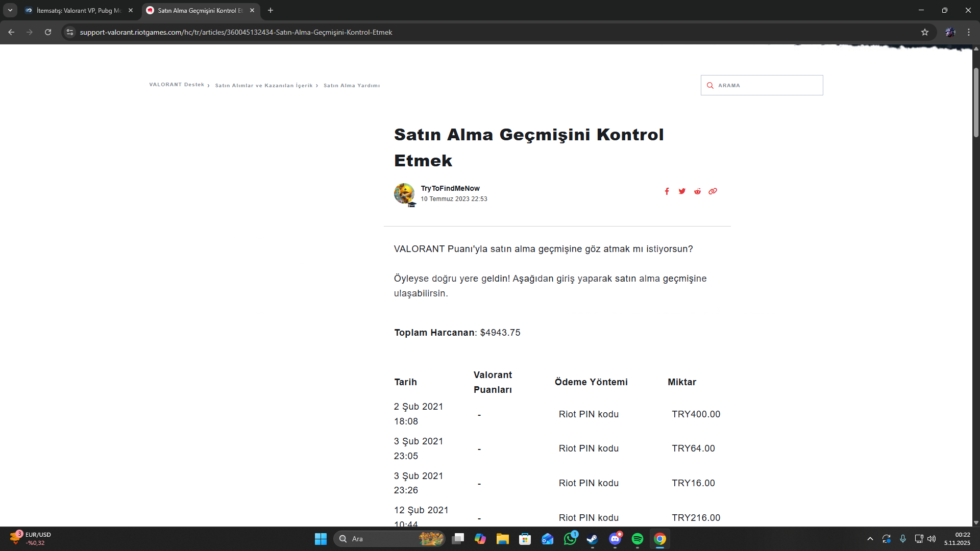980x551 pixels.
Task: Open author TryToFindMeNow profile avatar
Action: tap(404, 193)
